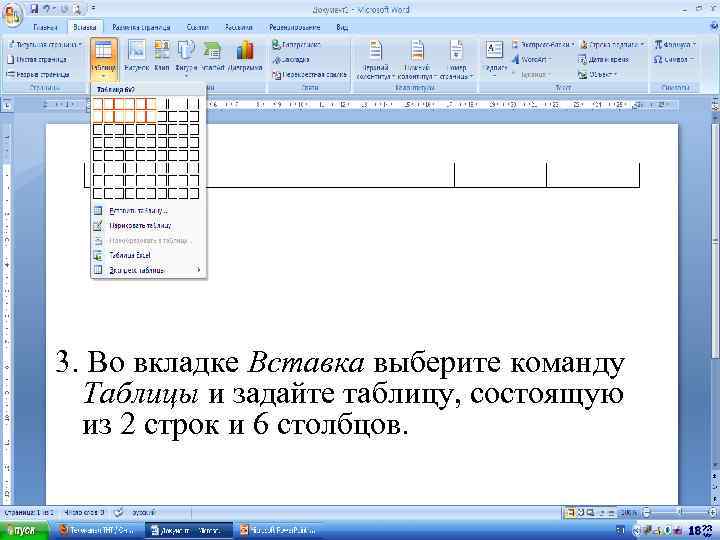Image resolution: width=720 pixels, height=540 pixels.
Task: Open the Экспресс-таблицы submenu
Action: (x=148, y=270)
